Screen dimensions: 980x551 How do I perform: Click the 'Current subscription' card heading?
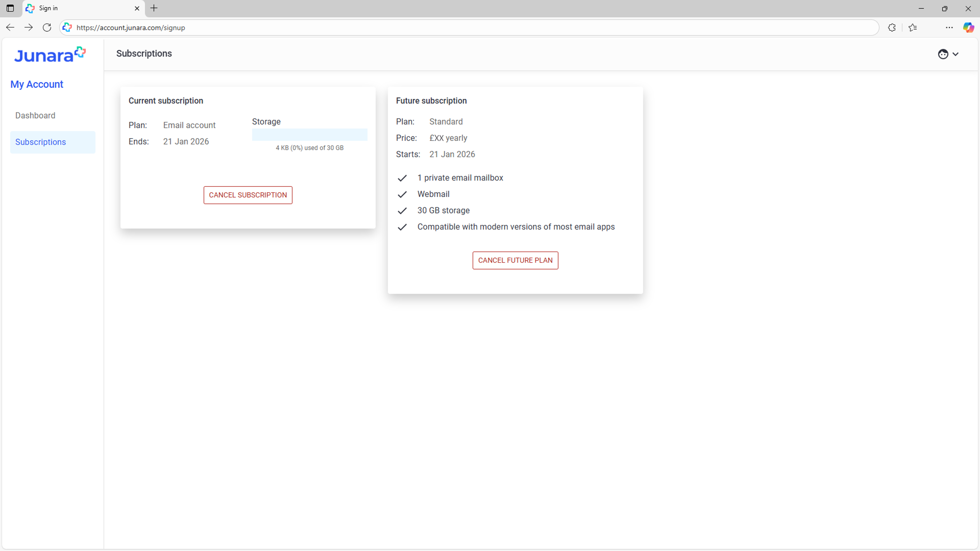click(166, 101)
